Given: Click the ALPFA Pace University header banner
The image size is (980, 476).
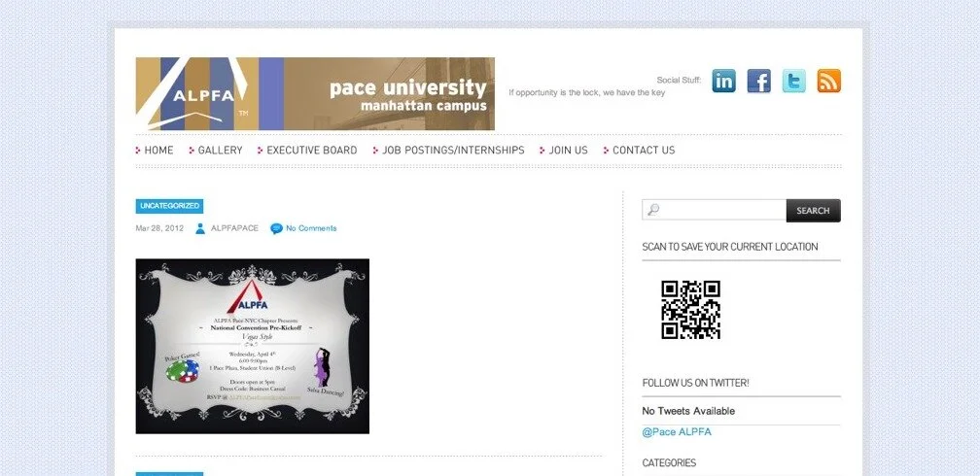Looking at the screenshot, I should pos(315,93).
